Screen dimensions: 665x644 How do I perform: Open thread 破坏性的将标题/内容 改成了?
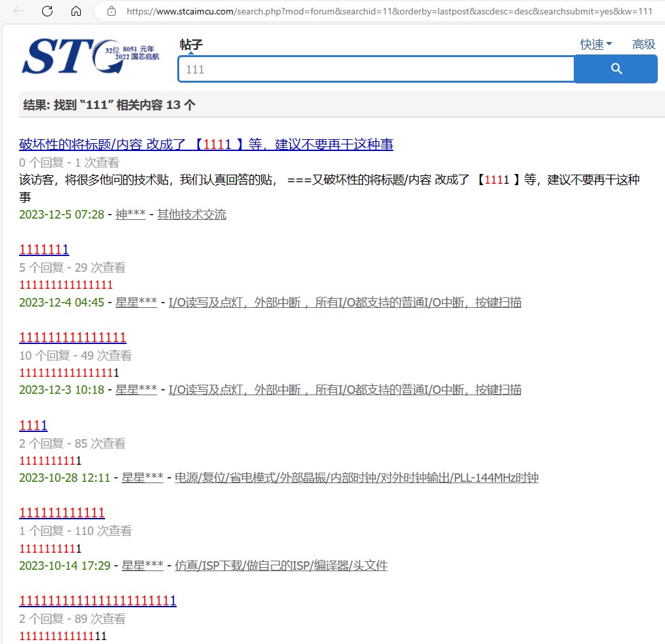click(x=206, y=144)
